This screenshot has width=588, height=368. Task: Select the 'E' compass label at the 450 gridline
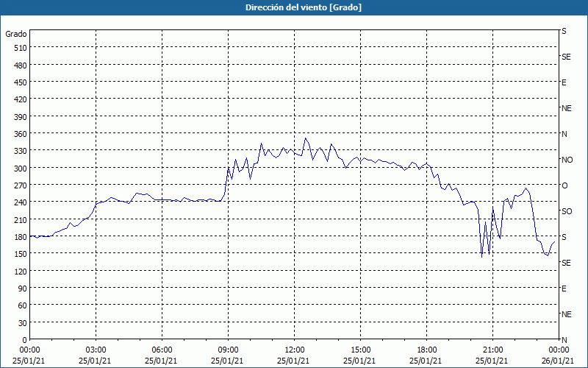click(564, 82)
